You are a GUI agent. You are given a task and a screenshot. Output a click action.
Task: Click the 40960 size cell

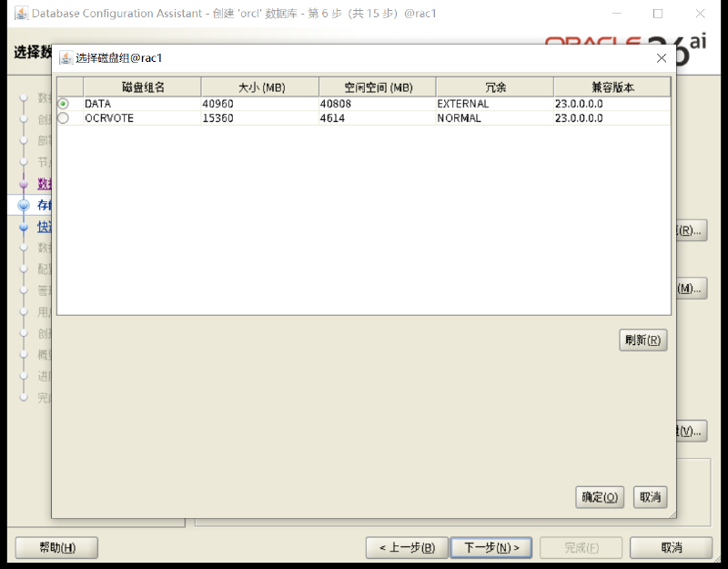[x=260, y=104]
